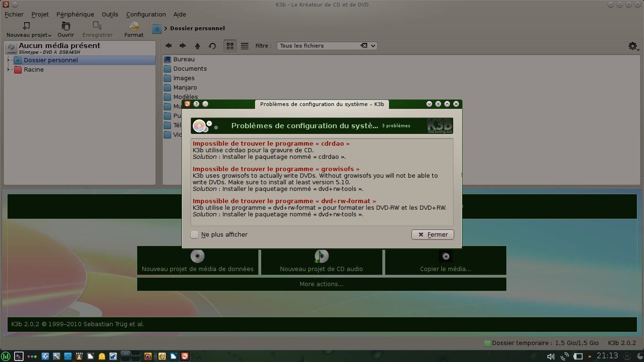This screenshot has height=362, width=644.
Task: Click the eye icon in the taskbar
Action: pyautogui.click(x=148, y=356)
